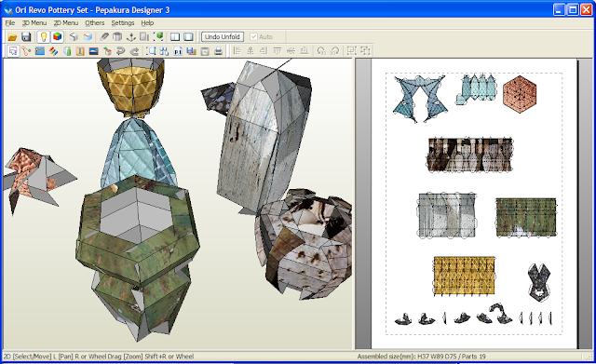Select the join/disjoin edge tool icon
This screenshot has height=364, width=596.
[26, 51]
